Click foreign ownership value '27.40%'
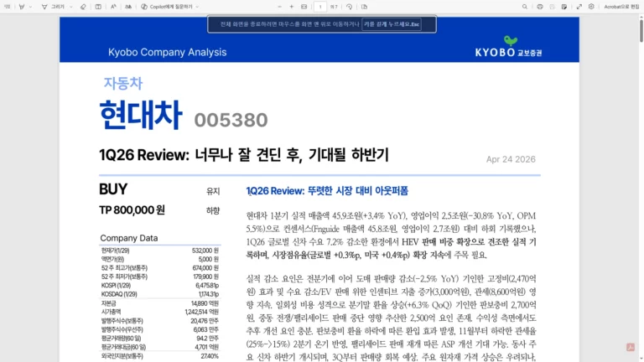Screen dimensions: 644x362 tap(210, 356)
